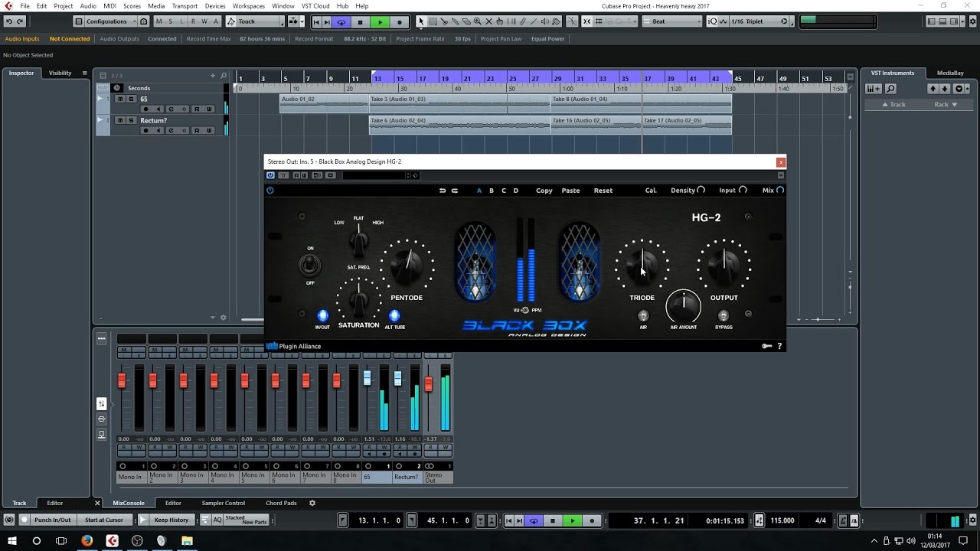Click the tempo value 115.000
The width and height of the screenshot is (980, 551).
point(782,520)
